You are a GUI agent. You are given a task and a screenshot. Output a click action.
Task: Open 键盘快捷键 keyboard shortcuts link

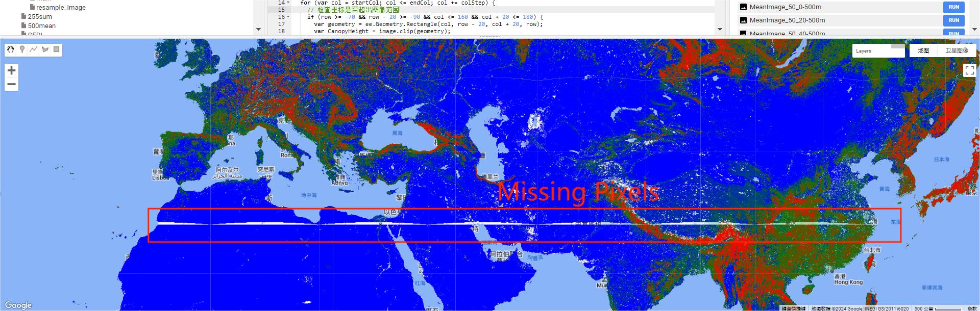[x=793, y=308]
